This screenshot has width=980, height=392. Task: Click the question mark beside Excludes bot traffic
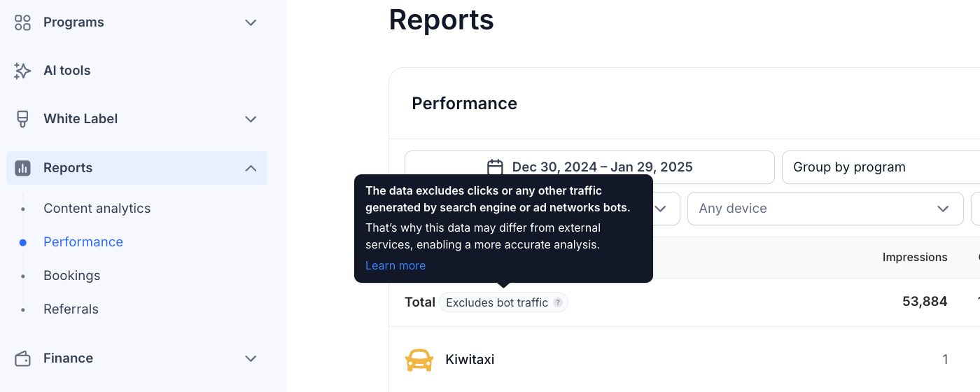pyautogui.click(x=558, y=302)
